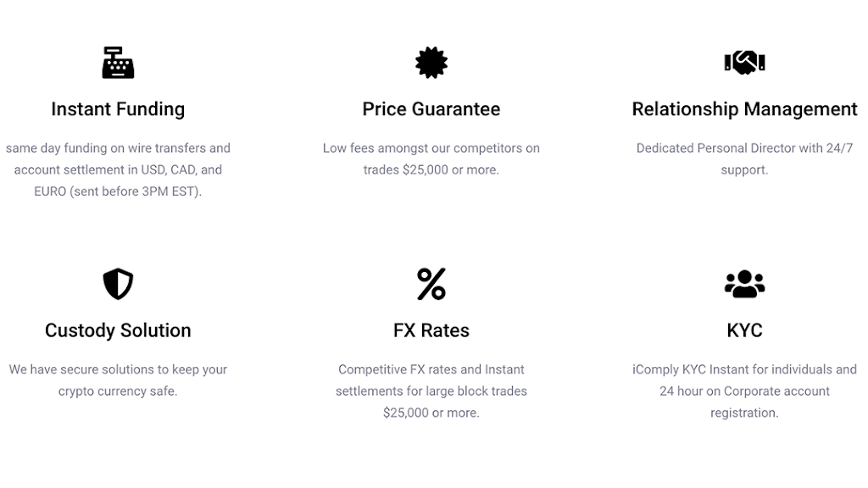Click the Competitive FX rates paragraph
Viewport: 868px width, 488px height.
(431, 391)
